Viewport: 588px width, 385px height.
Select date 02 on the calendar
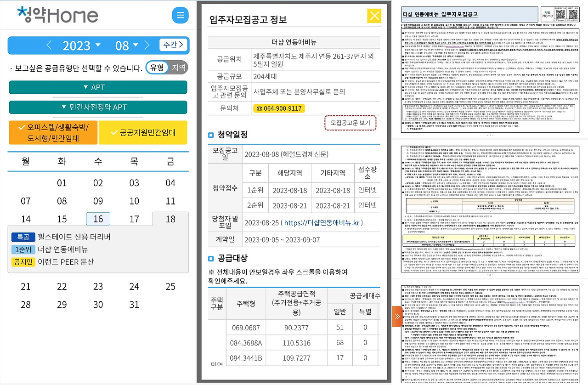[98, 183]
